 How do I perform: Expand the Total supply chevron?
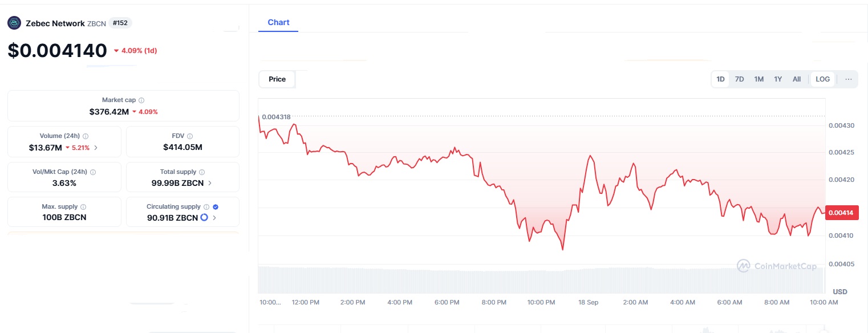[x=210, y=183]
